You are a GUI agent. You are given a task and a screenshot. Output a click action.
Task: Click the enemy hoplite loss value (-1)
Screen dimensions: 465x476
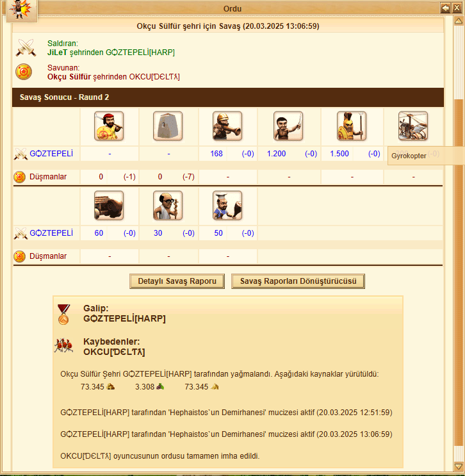point(129,177)
